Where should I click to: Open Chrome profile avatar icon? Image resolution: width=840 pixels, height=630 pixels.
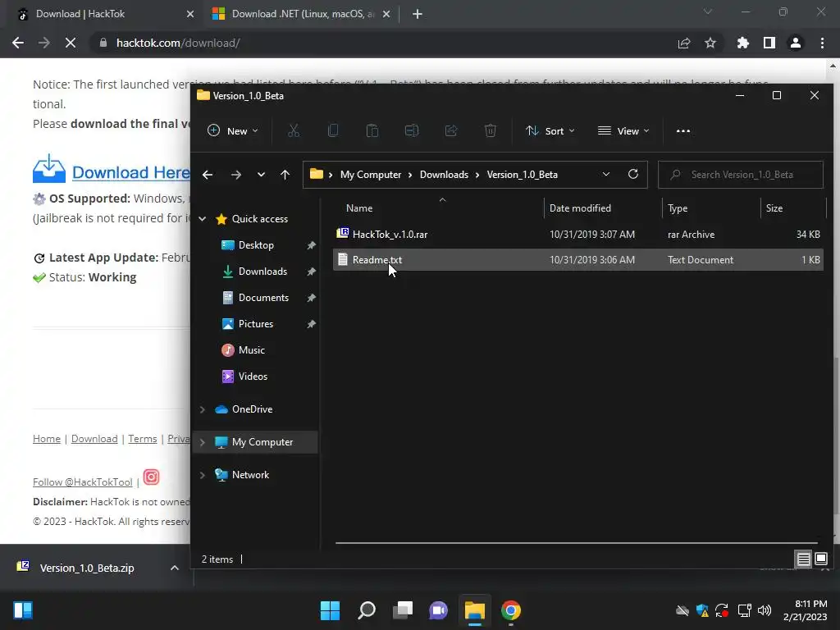pos(796,43)
